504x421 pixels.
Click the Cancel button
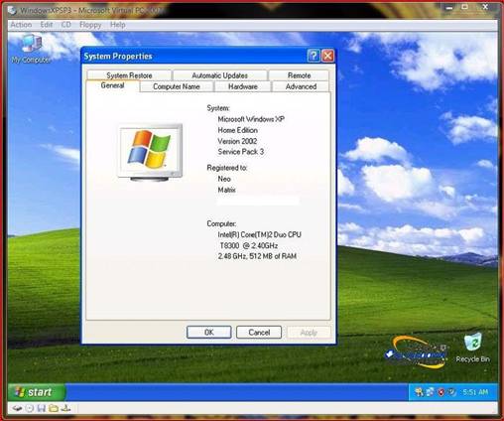(259, 333)
